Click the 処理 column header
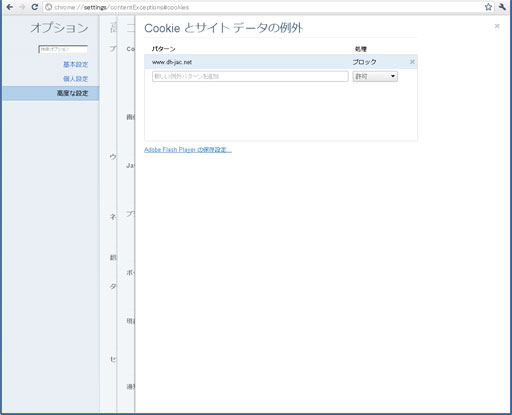512x415 pixels. tap(361, 49)
